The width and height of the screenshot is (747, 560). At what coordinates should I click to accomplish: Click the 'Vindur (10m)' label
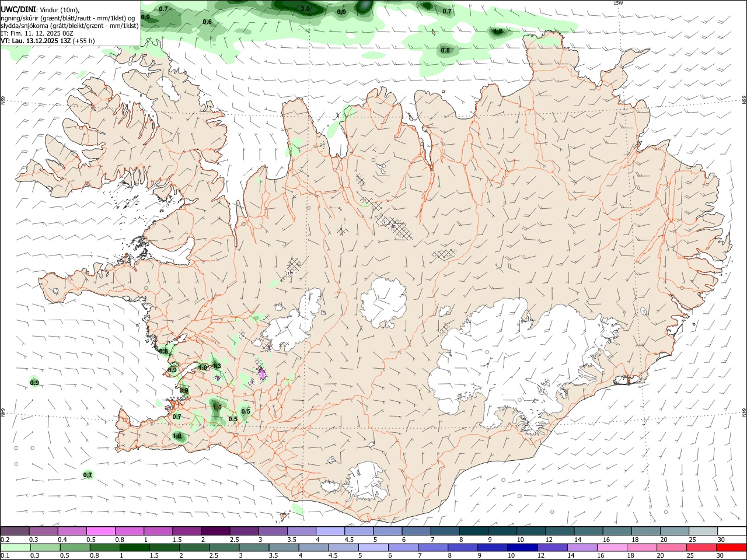(60, 10)
